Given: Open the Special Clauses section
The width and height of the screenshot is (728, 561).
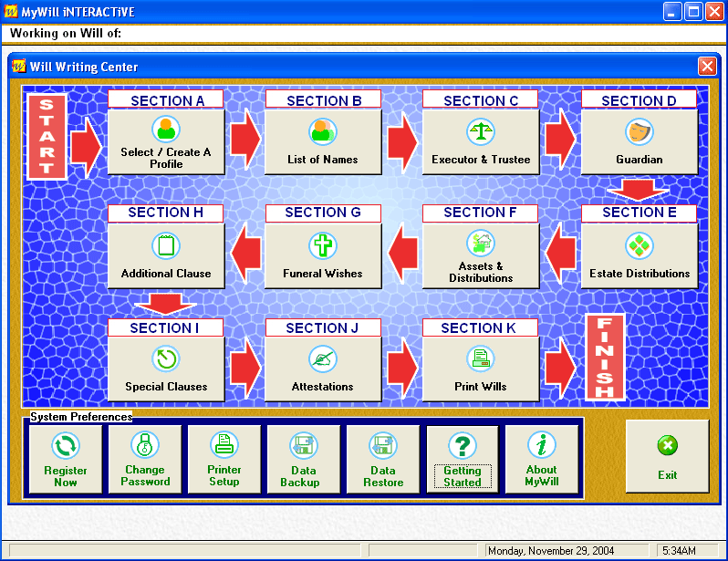Looking at the screenshot, I should coord(166,369).
